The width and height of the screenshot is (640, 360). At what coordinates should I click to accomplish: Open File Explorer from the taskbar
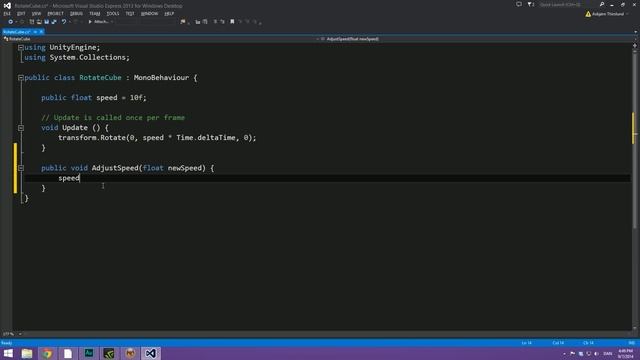pos(27,353)
